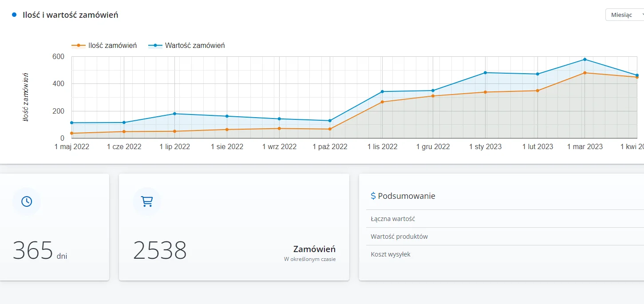Click the orange data point at 1 mar 2023

tap(585, 73)
